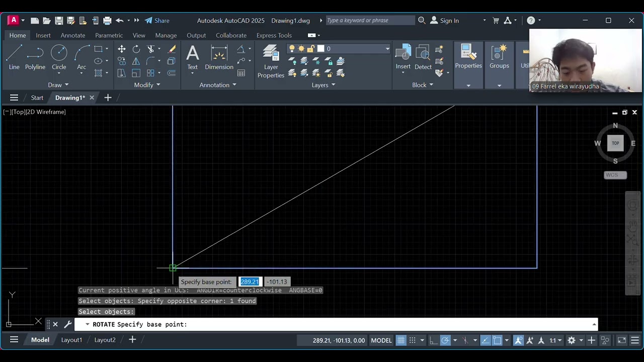Click the Share button
Viewport: 644px width, 362px height.
(x=157, y=21)
